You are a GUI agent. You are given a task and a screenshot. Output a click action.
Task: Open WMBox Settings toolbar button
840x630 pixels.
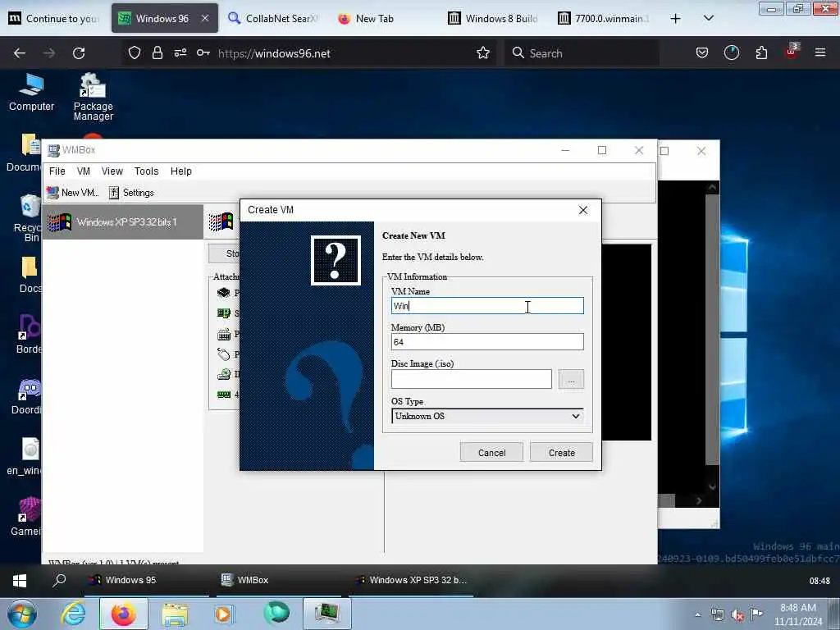click(x=132, y=192)
